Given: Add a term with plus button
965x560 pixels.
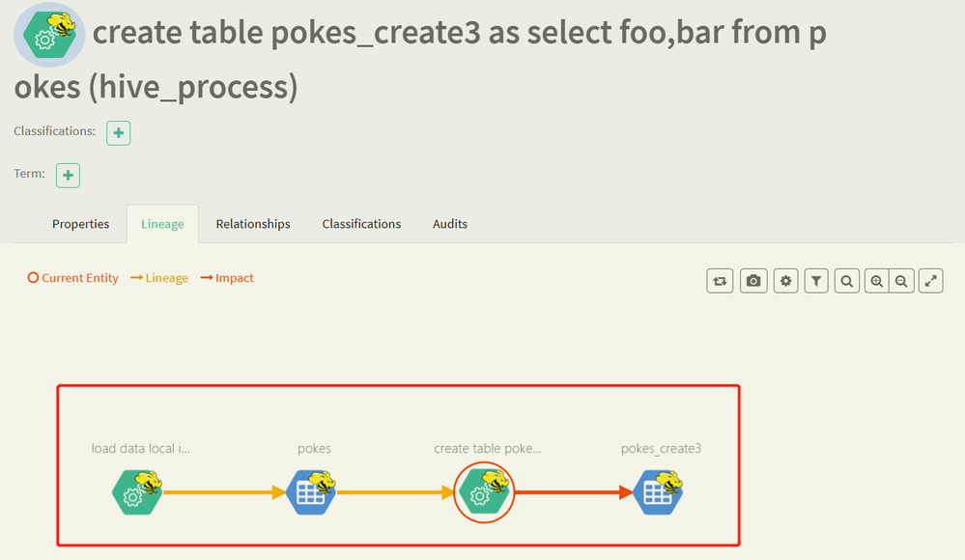Looking at the screenshot, I should 68,176.
